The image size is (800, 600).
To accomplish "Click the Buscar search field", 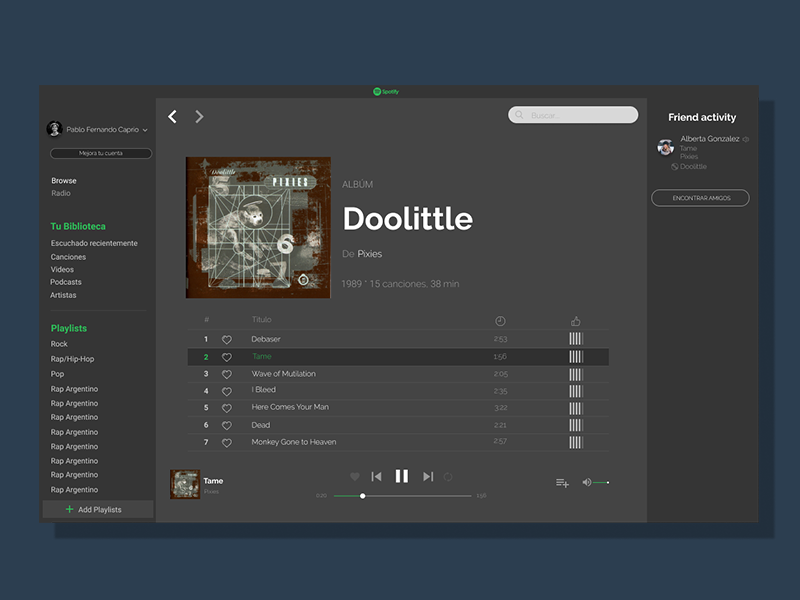I will 573,115.
